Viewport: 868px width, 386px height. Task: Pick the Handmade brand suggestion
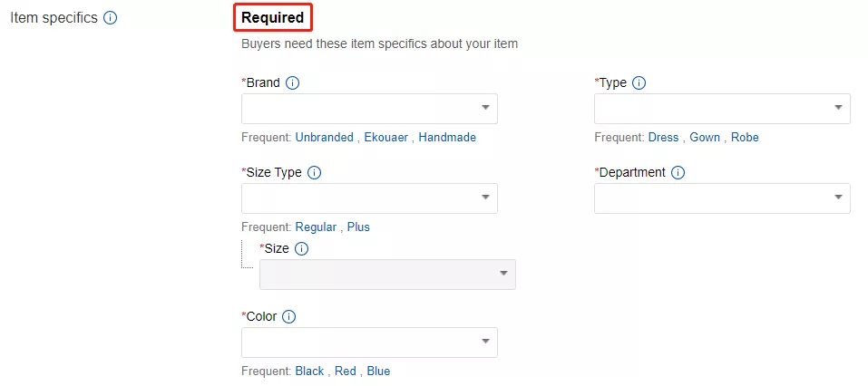click(447, 138)
